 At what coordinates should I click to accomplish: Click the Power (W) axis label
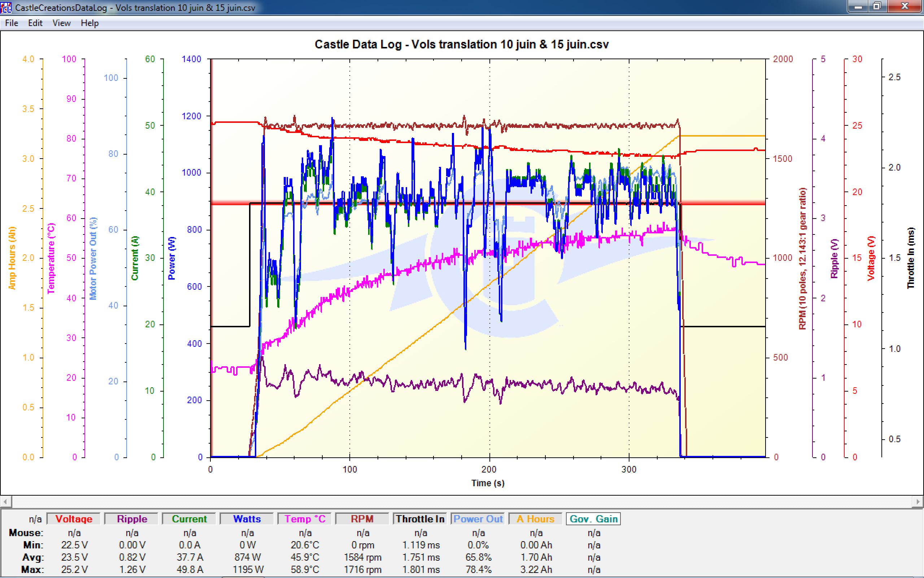pyautogui.click(x=172, y=258)
